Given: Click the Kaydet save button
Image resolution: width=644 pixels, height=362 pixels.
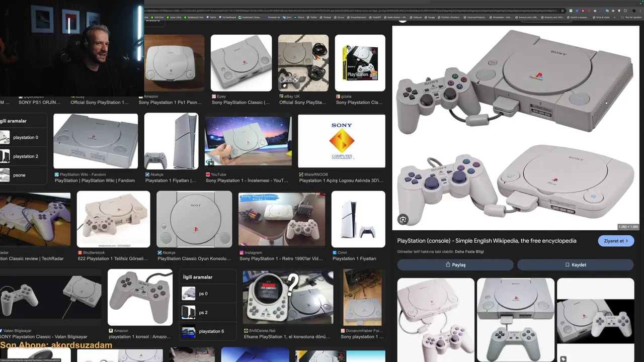Looking at the screenshot, I should pyautogui.click(x=576, y=265).
